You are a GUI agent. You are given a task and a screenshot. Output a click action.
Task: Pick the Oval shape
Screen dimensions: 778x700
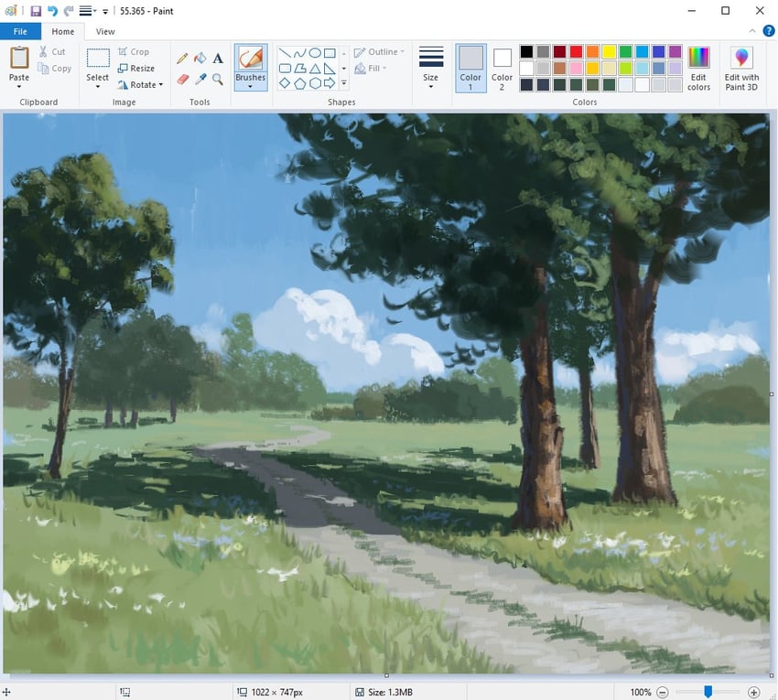[315, 53]
